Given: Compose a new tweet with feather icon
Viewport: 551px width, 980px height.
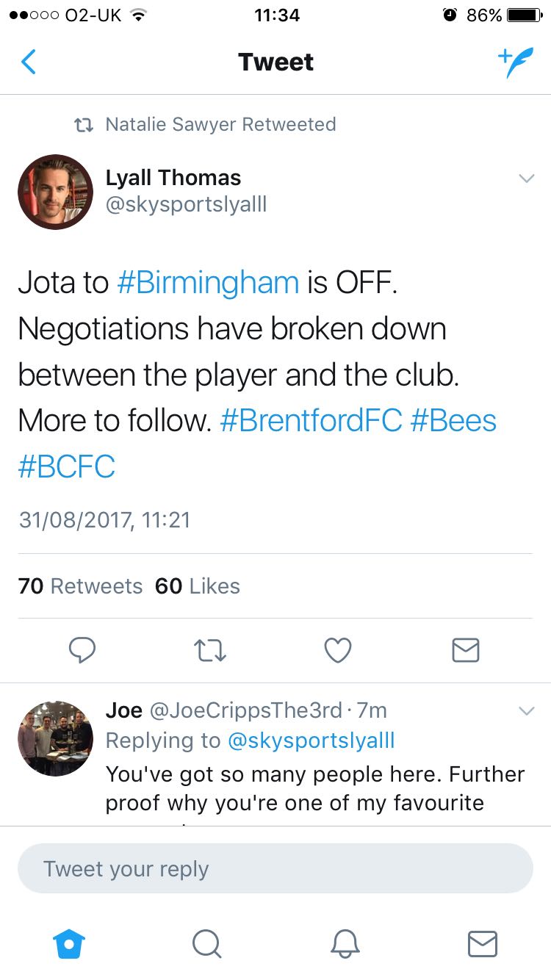Looking at the screenshot, I should click(x=514, y=62).
